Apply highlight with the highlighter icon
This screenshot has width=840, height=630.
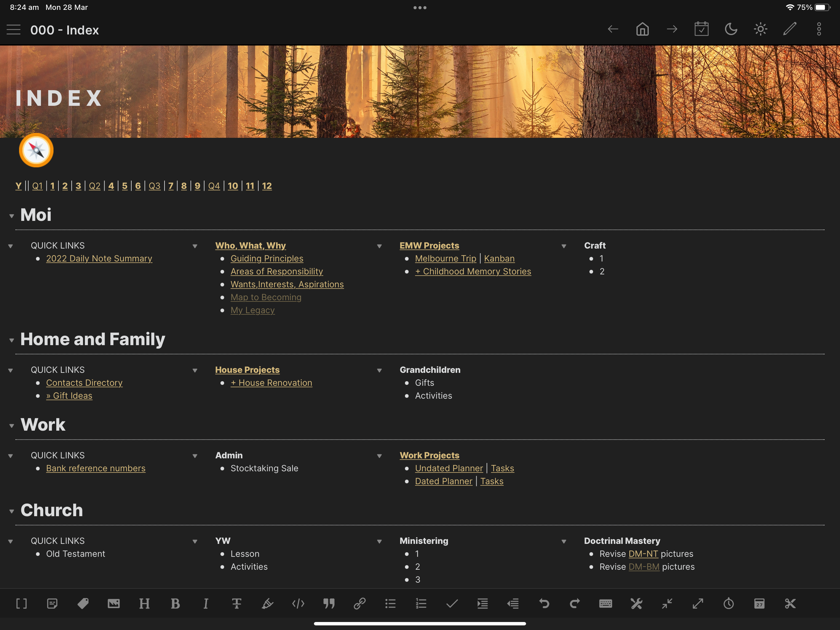point(267,604)
